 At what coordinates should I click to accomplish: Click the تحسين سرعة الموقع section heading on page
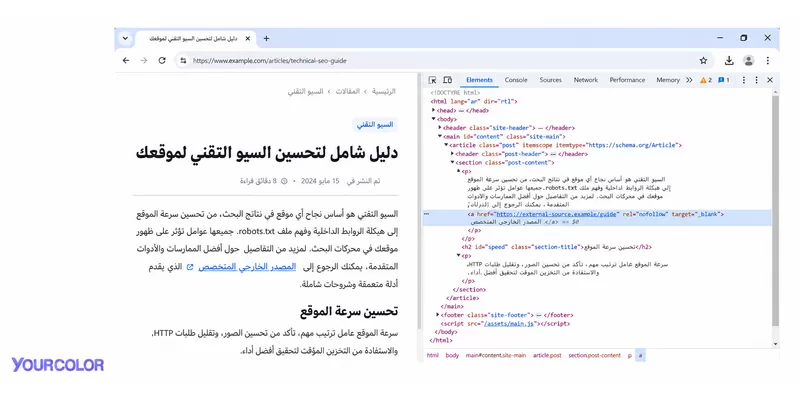[349, 311]
